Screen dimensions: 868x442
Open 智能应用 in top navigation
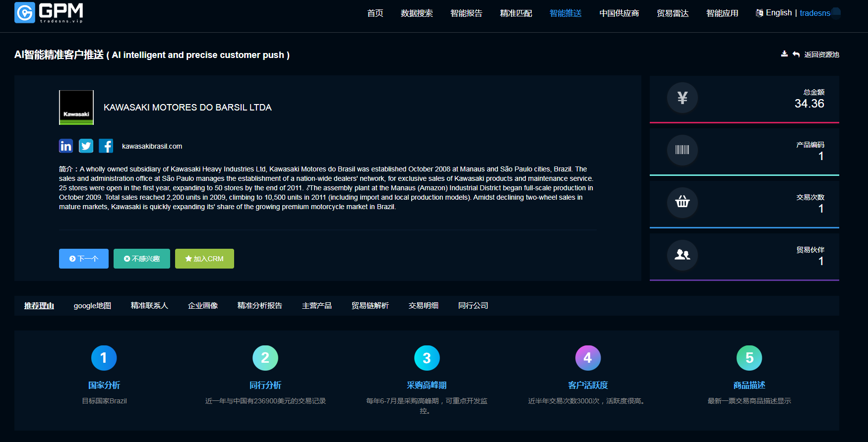coord(722,13)
